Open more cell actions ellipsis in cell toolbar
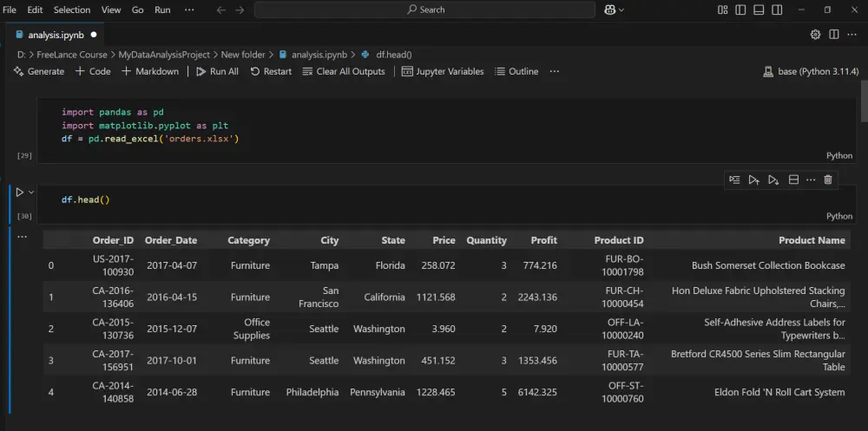The image size is (868, 431). pyautogui.click(x=811, y=180)
